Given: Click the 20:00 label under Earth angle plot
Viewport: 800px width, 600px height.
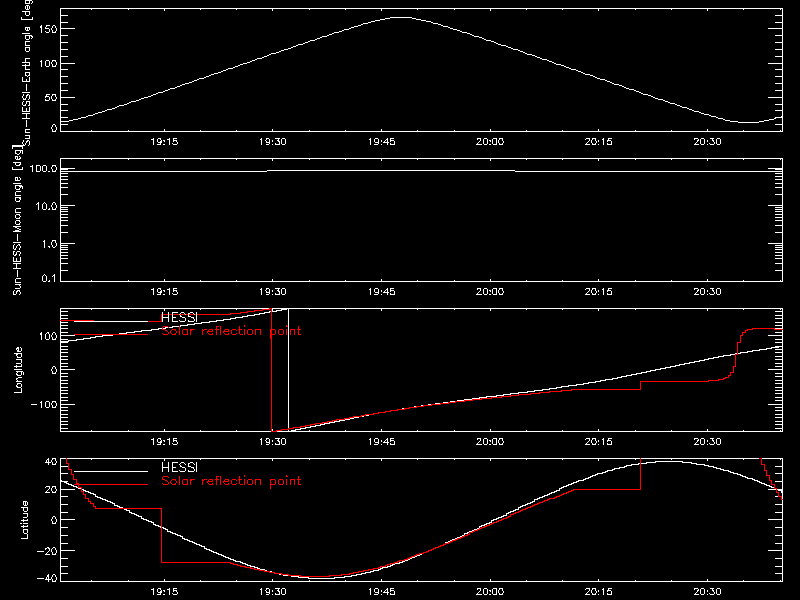Looking at the screenshot, I should coord(490,141).
